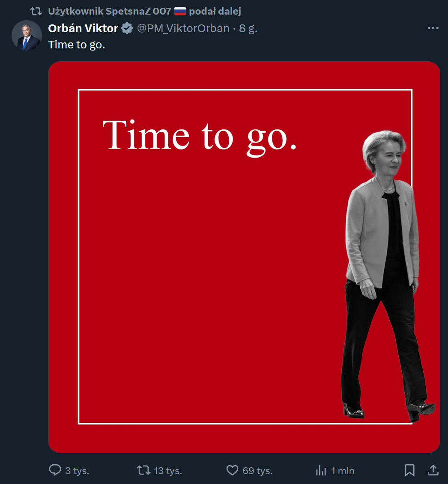Click the "13 tys." repost count
The height and width of the screenshot is (484, 448).
point(168,471)
